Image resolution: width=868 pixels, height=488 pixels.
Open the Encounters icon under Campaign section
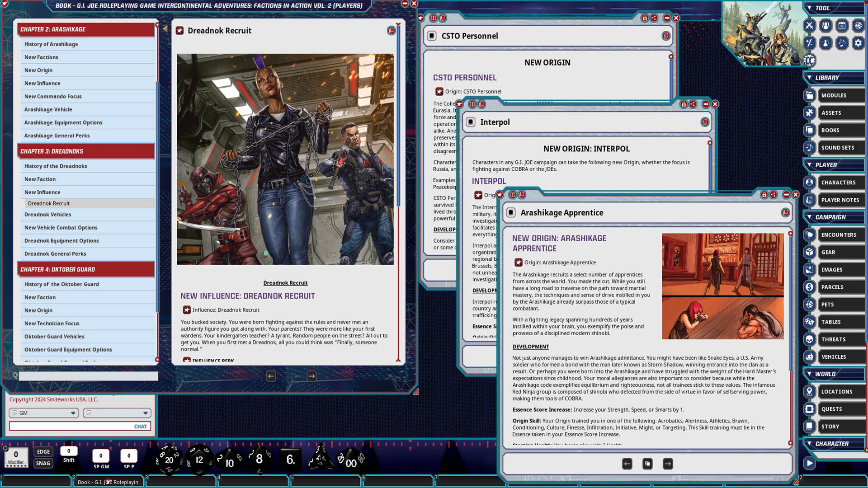(809, 235)
